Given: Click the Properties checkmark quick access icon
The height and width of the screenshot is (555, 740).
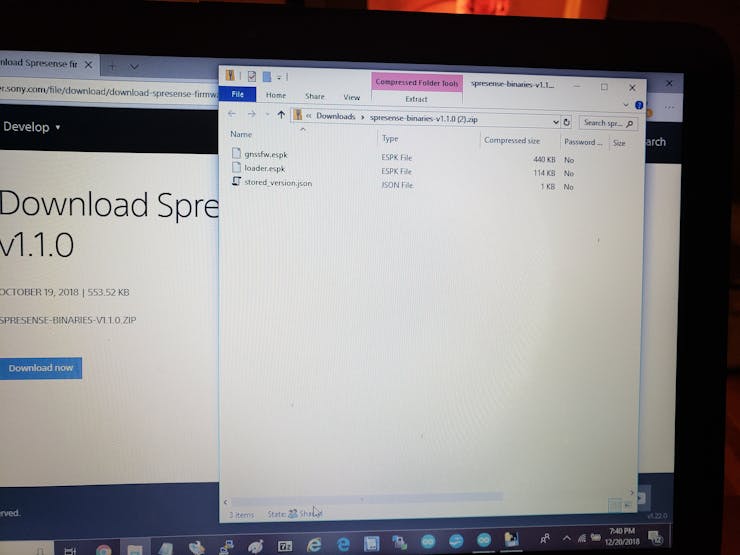Looking at the screenshot, I should pos(252,76).
